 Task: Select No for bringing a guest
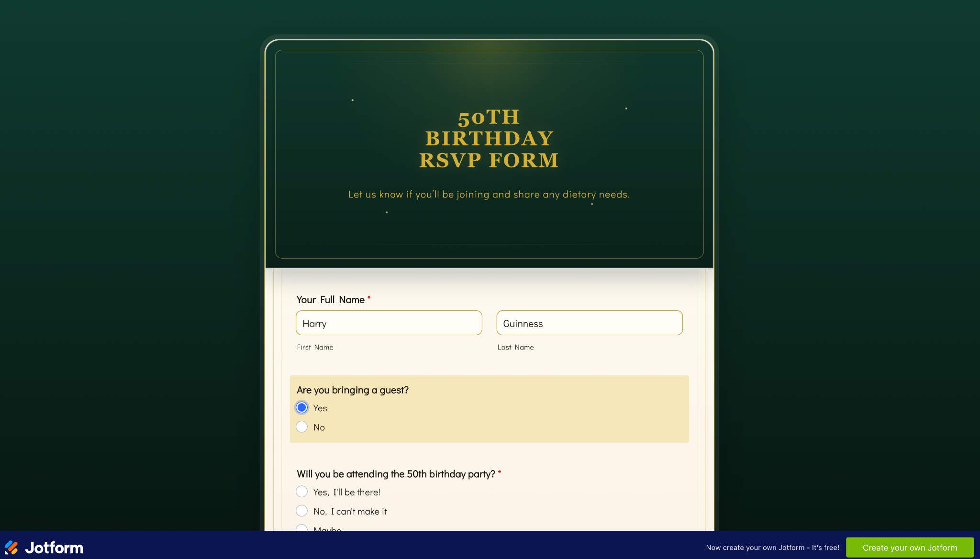(x=301, y=427)
